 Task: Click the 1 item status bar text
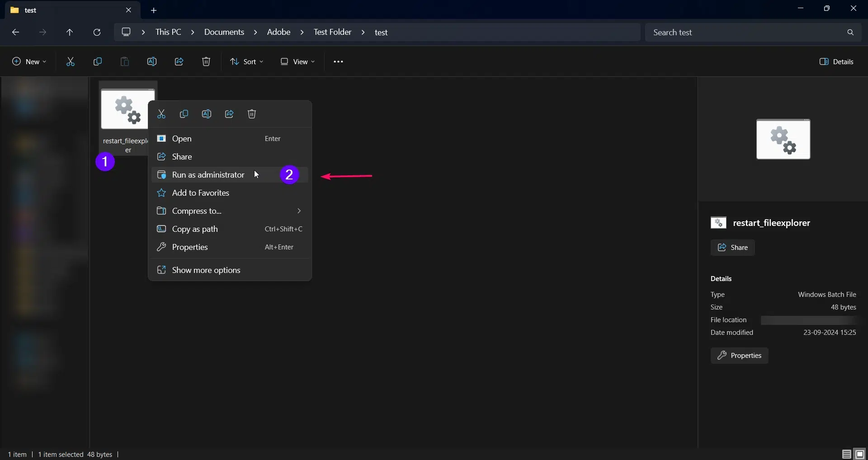17,454
